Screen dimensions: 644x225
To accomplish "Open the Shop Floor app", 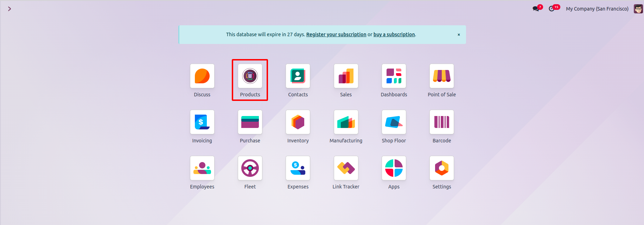I will [x=394, y=122].
